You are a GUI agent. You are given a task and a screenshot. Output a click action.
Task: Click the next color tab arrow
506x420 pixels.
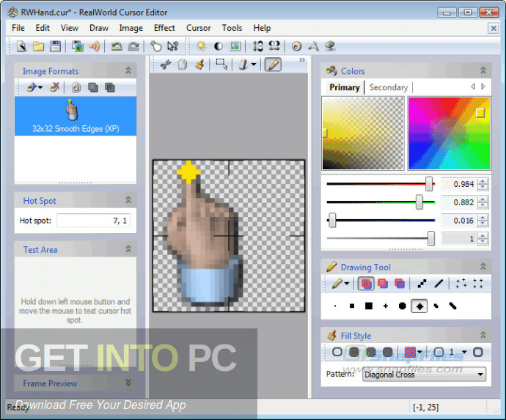pyautogui.click(x=483, y=86)
